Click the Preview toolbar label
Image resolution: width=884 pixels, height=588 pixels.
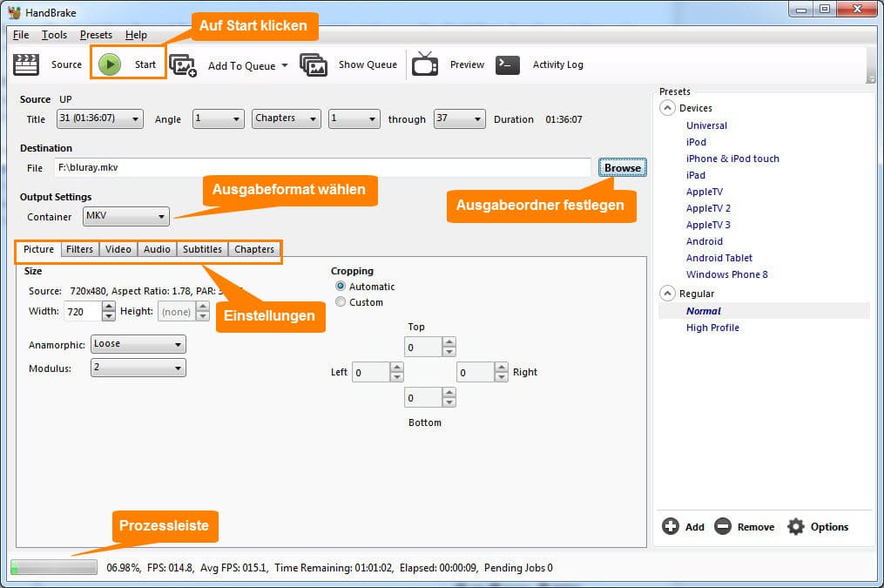point(467,64)
